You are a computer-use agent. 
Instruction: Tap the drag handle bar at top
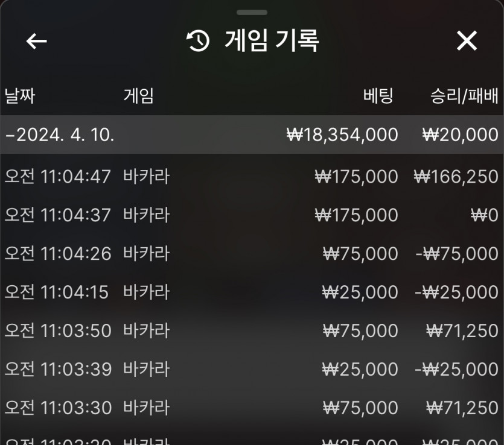pos(252,13)
